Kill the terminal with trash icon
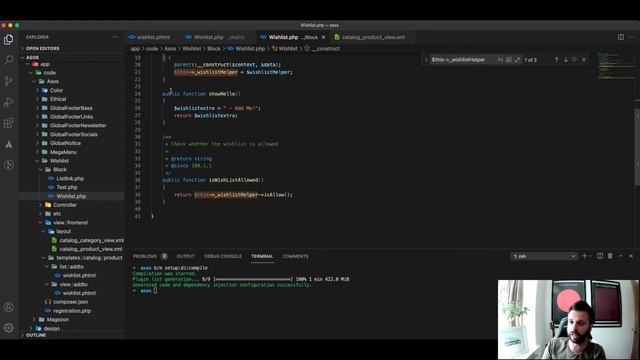The width and height of the screenshot is (640, 360). (x=610, y=256)
